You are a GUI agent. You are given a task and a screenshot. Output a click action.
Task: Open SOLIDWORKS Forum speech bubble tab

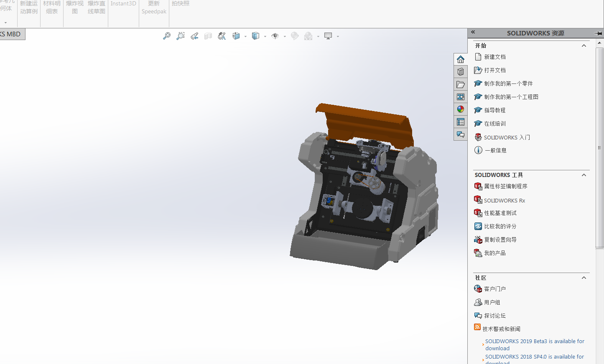click(460, 134)
